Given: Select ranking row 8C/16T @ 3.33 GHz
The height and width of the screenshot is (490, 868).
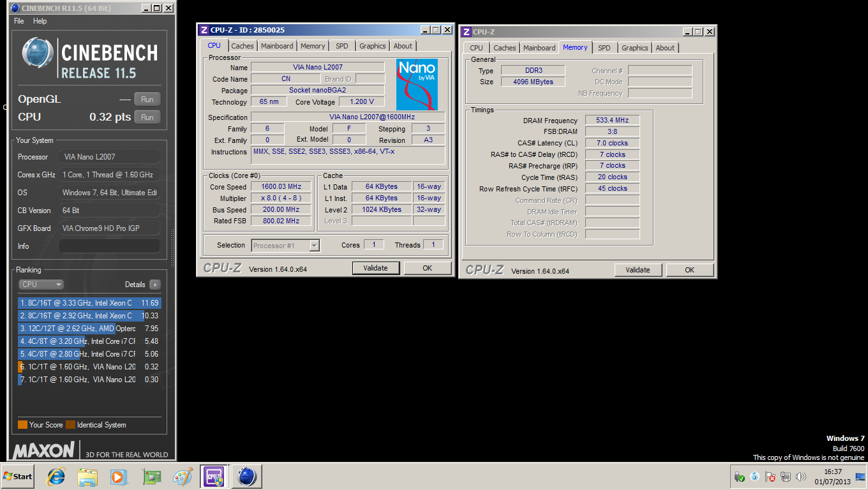Looking at the screenshot, I should pyautogui.click(x=89, y=303).
